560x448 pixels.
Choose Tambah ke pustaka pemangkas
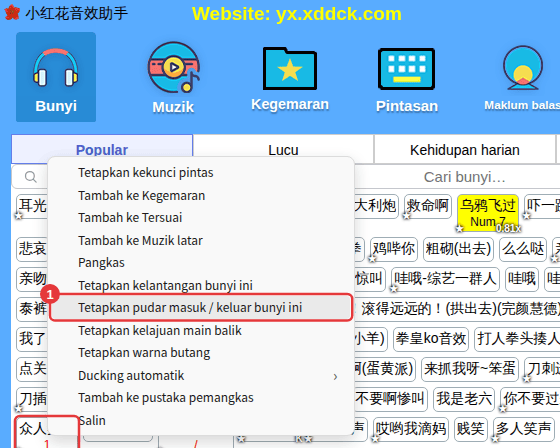tap(201, 398)
